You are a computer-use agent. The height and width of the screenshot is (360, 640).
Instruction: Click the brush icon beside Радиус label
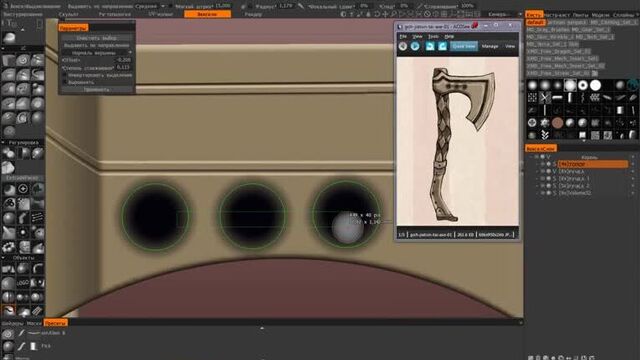click(x=301, y=6)
